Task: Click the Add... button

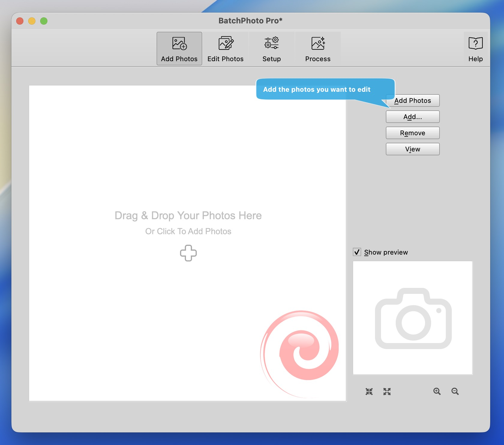Action: click(412, 117)
